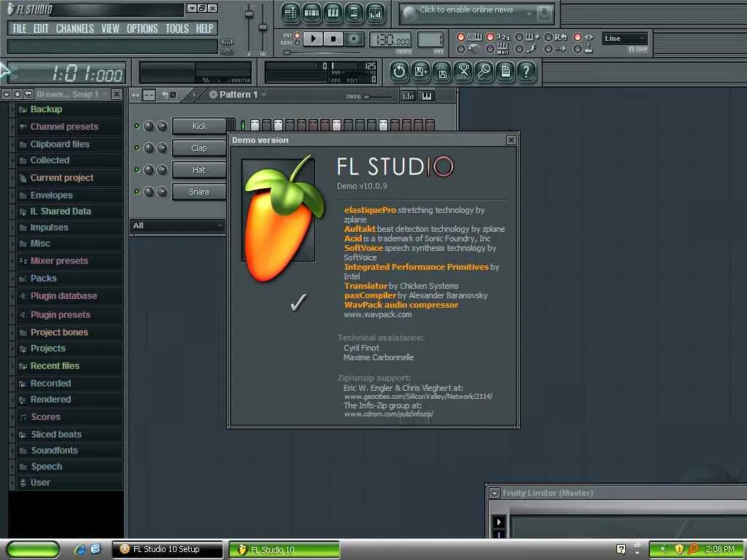This screenshot has width=747, height=560.
Task: Open the Step Sequencer view icon
Action: point(311,13)
